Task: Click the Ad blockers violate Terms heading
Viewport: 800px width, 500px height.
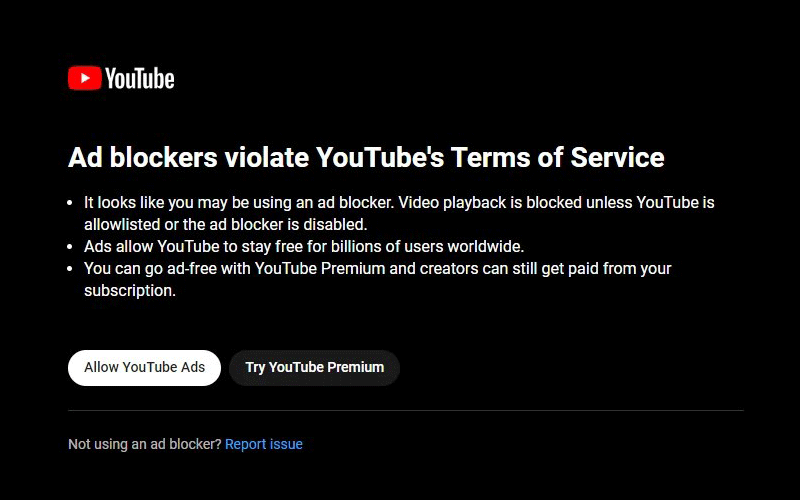Action: click(x=366, y=157)
